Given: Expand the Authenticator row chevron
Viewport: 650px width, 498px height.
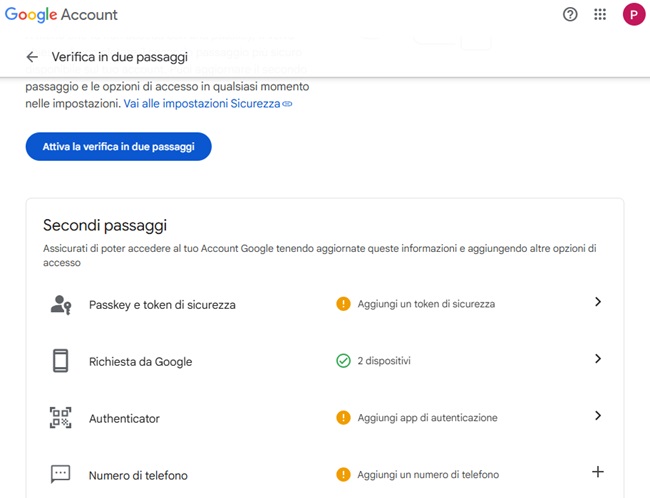Looking at the screenshot, I should click(x=598, y=416).
